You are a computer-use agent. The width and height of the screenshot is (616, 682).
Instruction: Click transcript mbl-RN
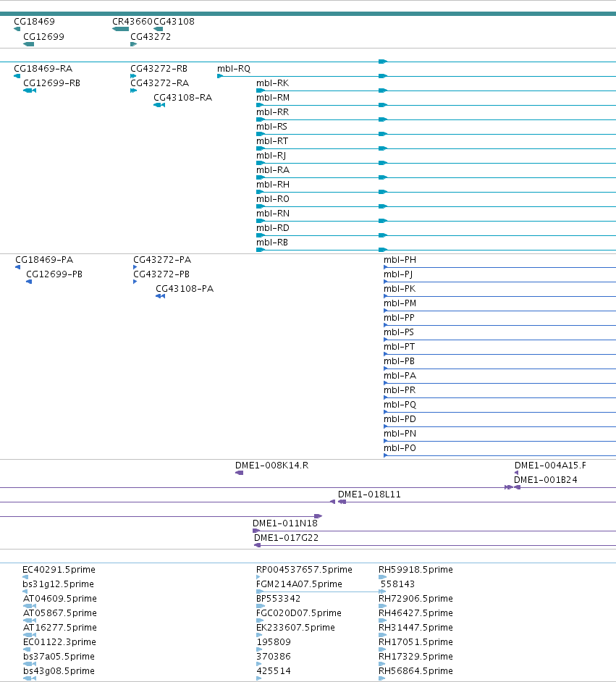[x=273, y=213]
